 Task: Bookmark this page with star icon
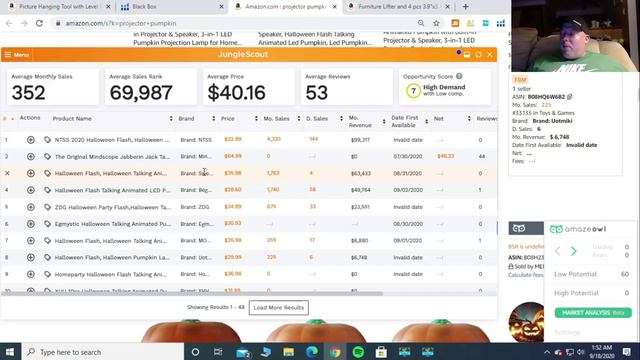pyautogui.click(x=436, y=23)
